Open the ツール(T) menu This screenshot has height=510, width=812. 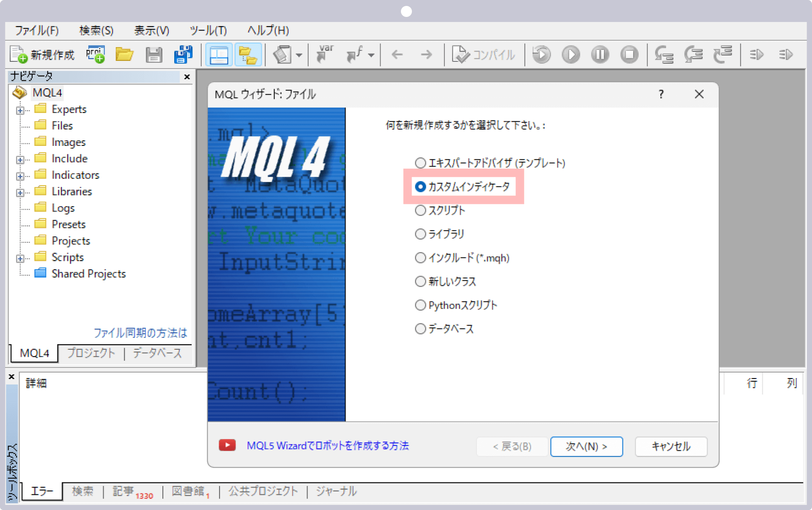coord(208,30)
